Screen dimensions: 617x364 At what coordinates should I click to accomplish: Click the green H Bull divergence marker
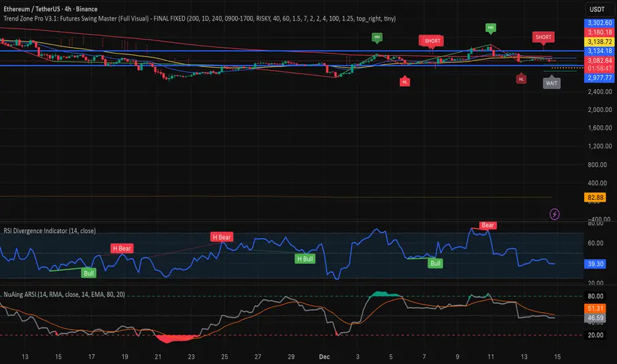305,259
